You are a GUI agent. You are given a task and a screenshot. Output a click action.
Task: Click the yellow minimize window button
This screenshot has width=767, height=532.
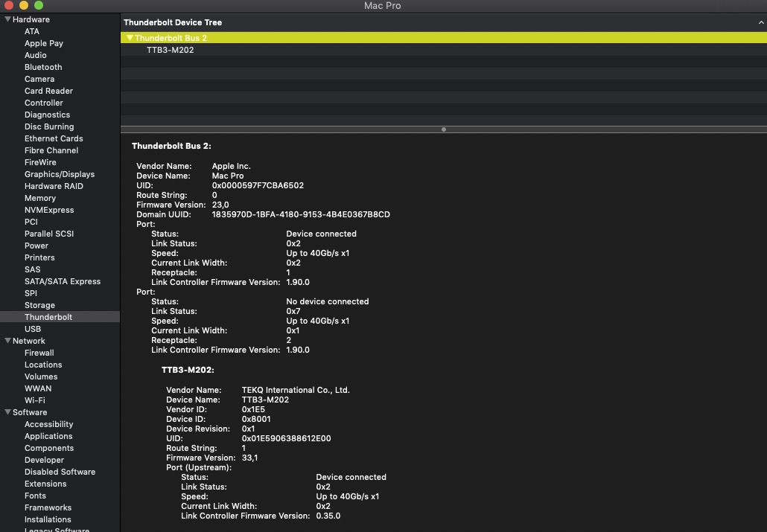point(24,5)
